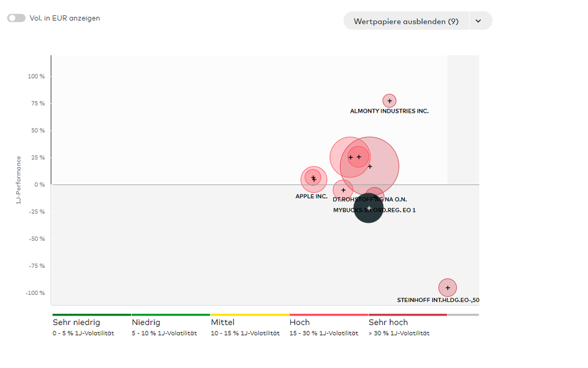
Task: Select the Apple Inc. bubble
Action: pos(313,178)
